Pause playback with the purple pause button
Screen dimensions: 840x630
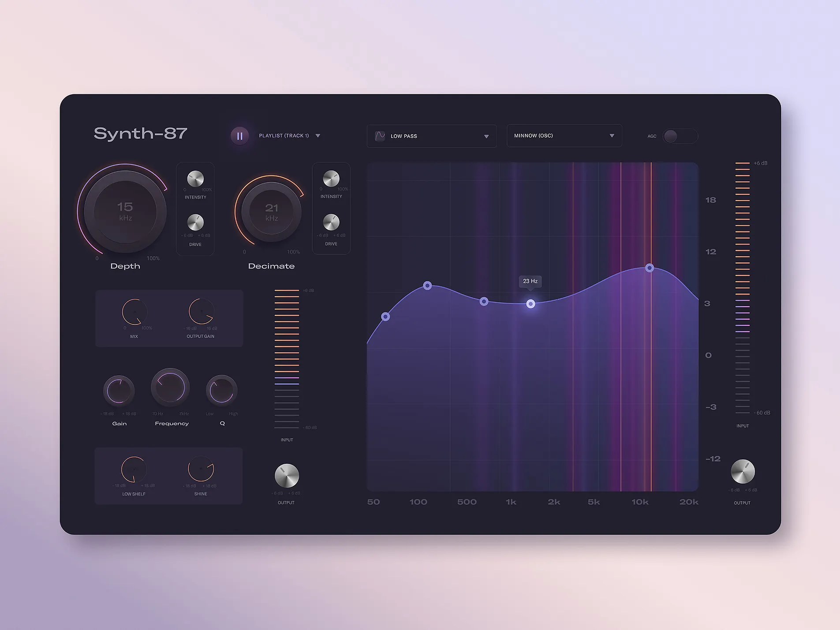click(240, 136)
